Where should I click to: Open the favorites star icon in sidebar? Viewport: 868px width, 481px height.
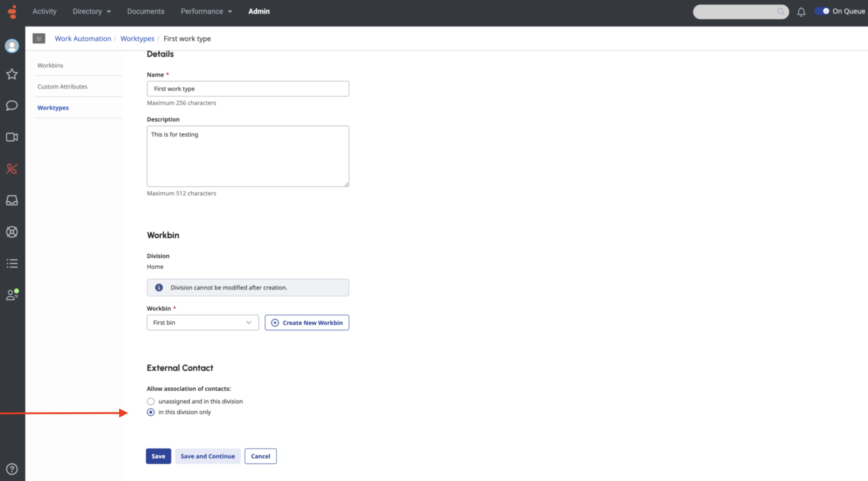(12, 74)
